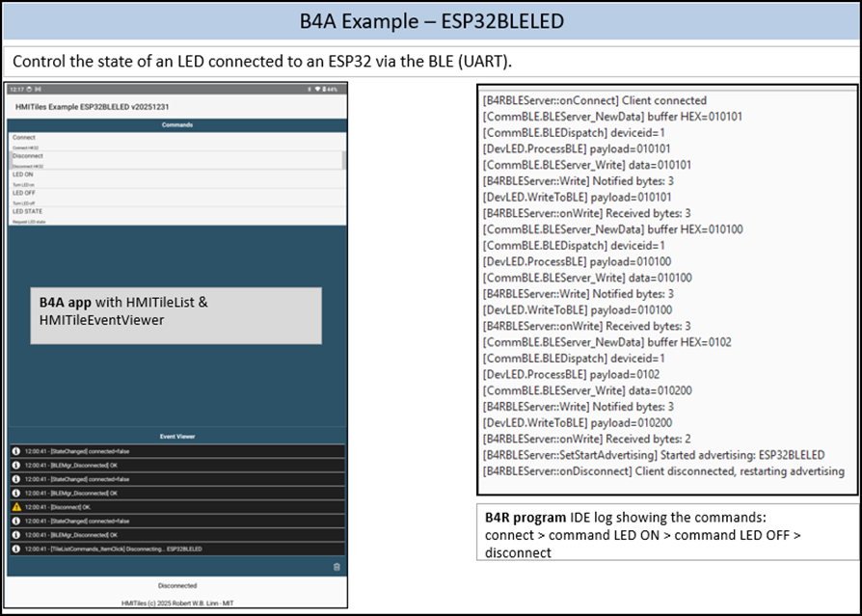Click the 'B4A app with HMITileList' caption box
Screen dimensions: 862x616
(x=175, y=316)
